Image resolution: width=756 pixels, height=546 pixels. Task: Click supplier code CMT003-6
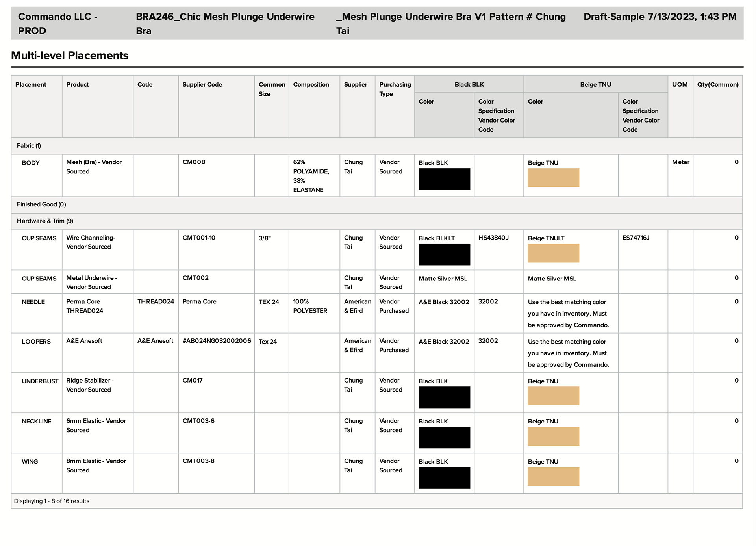point(198,421)
